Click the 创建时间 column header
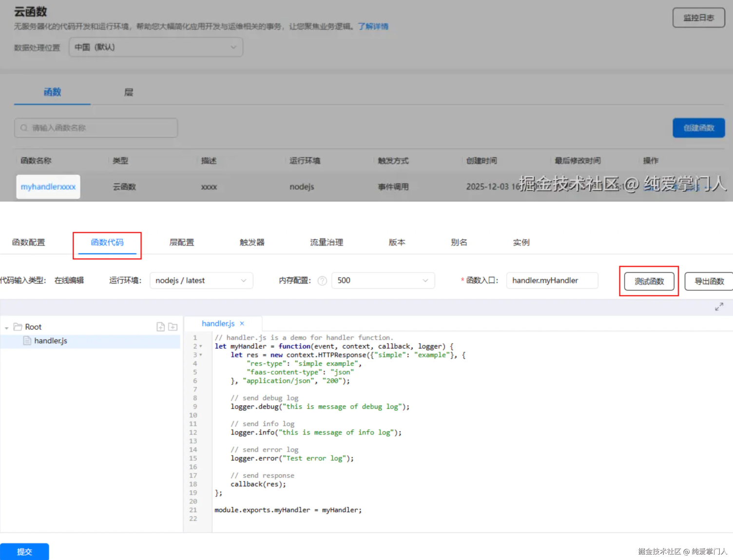 pos(482,160)
